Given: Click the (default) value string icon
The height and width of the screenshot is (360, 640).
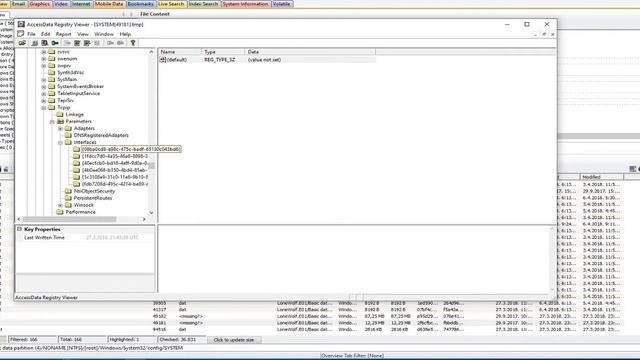Looking at the screenshot, I should point(162,60).
